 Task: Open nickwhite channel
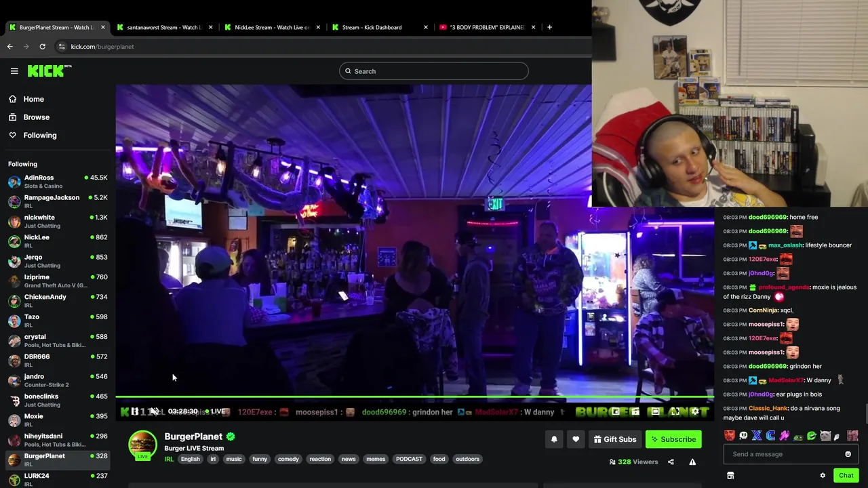(x=58, y=221)
